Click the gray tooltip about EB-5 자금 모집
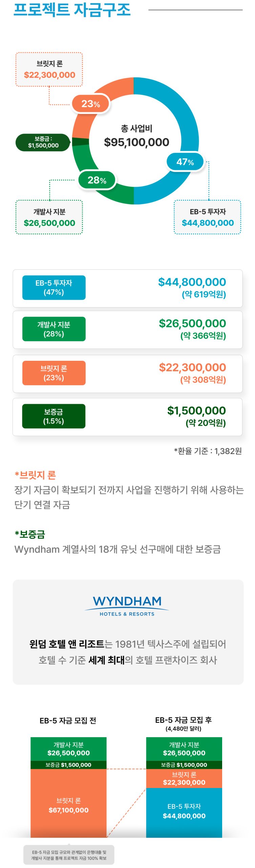255x868 pixels. 69,855
